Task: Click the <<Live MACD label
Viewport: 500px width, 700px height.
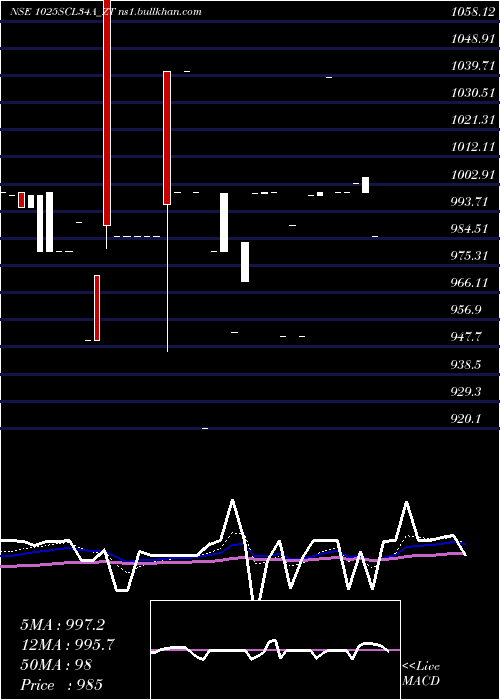Action: (x=421, y=673)
